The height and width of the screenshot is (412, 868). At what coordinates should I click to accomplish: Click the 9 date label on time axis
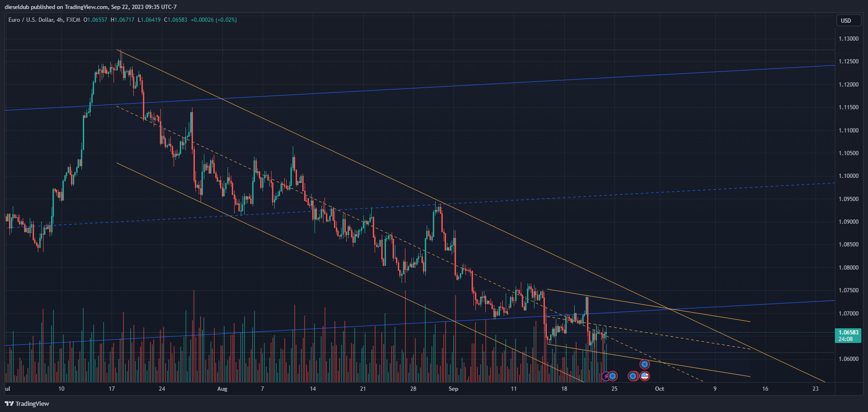pyautogui.click(x=715, y=389)
